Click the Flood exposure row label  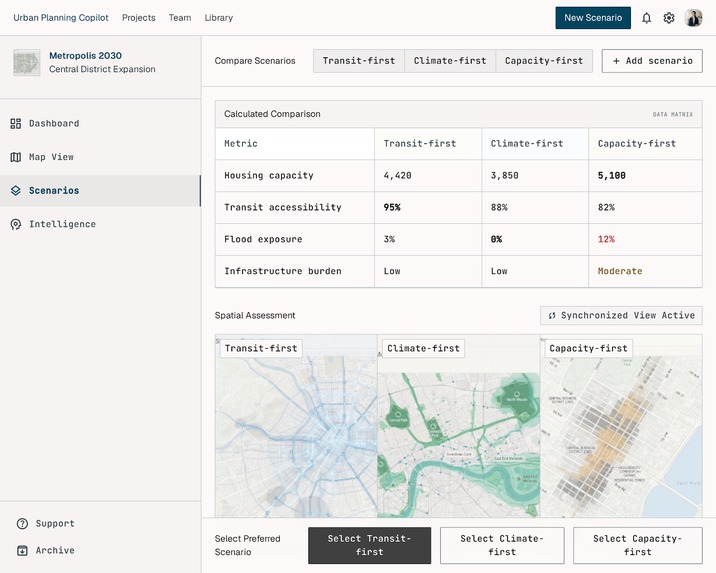263,239
